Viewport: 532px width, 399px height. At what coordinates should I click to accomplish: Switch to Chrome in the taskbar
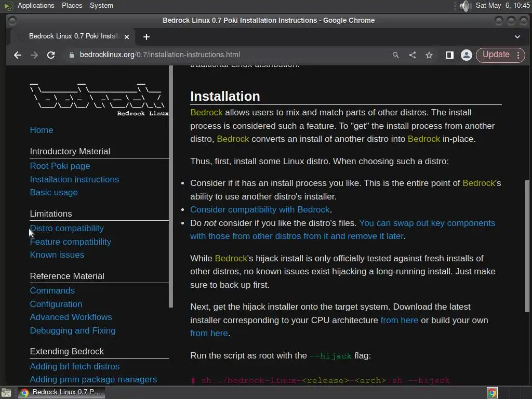tap(61, 392)
